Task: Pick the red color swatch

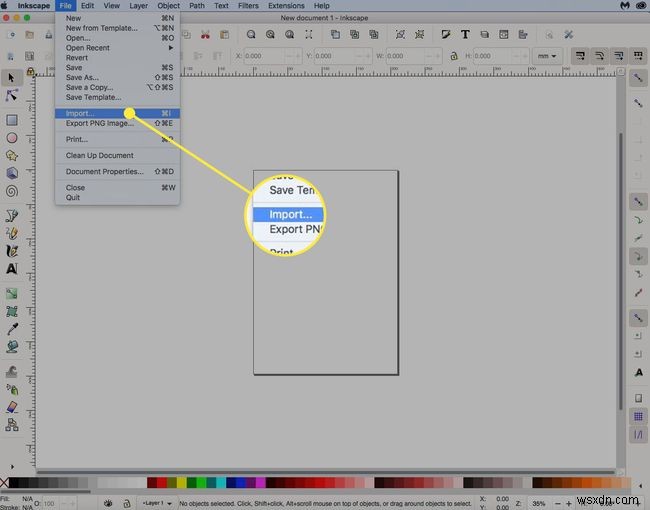Action: click(x=162, y=482)
